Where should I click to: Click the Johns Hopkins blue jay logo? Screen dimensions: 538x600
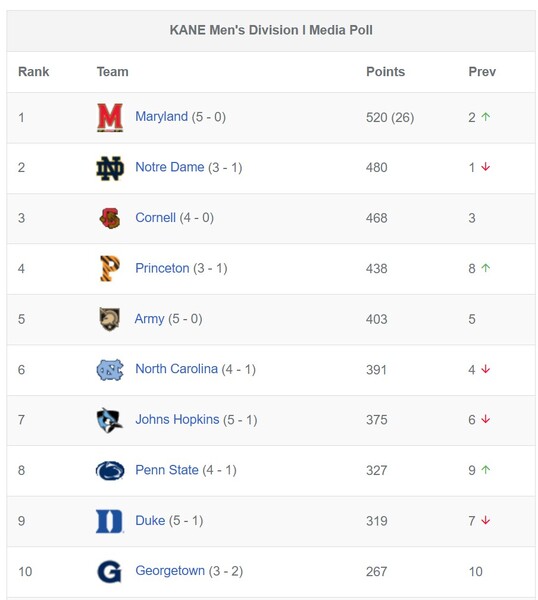pyautogui.click(x=109, y=420)
